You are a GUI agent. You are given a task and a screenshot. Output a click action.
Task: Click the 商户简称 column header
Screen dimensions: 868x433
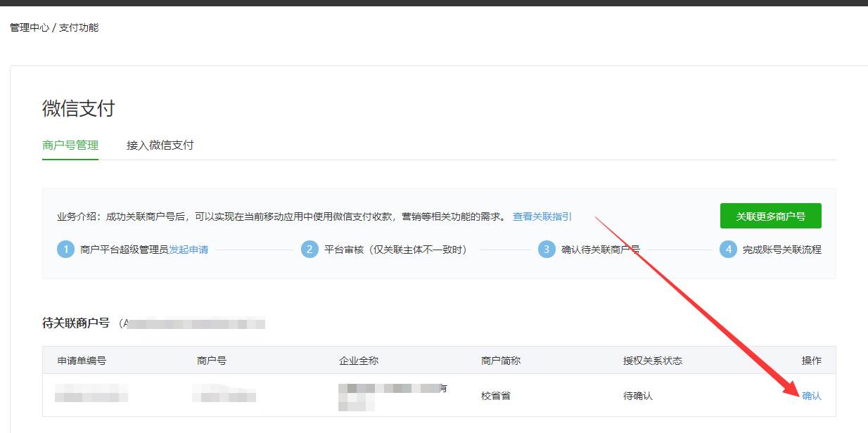pos(501,361)
